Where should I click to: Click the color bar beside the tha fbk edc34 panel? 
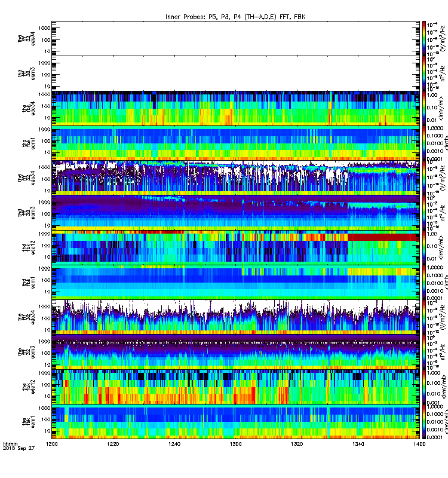pyautogui.click(x=424, y=108)
